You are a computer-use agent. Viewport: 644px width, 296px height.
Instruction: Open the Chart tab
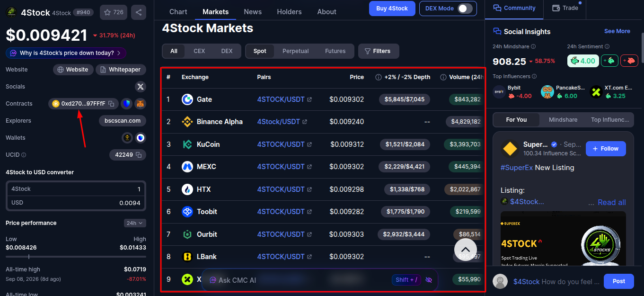pos(178,12)
